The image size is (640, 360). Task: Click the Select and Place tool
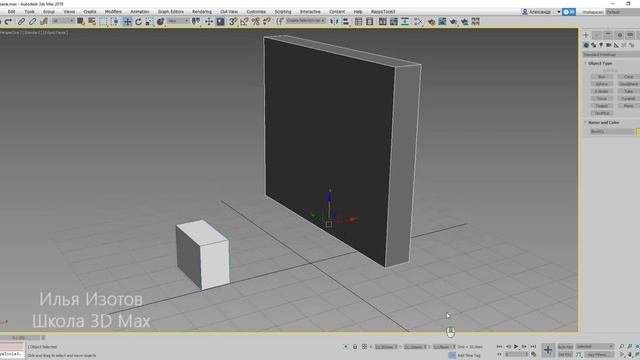[160, 22]
